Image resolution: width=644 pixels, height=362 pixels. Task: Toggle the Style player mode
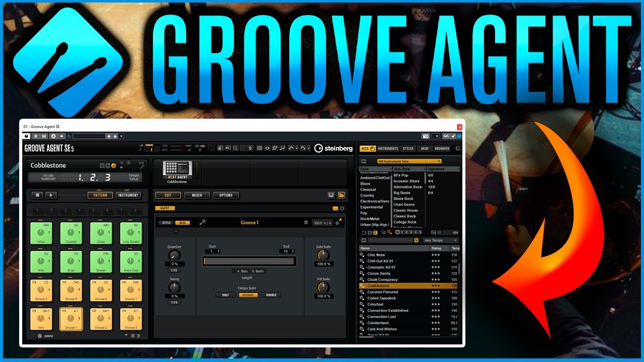(x=167, y=223)
